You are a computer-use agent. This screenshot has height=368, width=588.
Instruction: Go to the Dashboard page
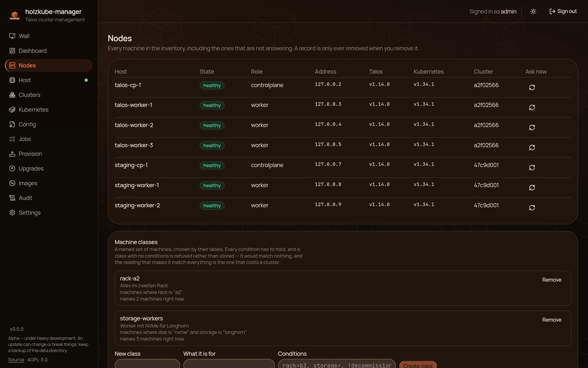49,51
